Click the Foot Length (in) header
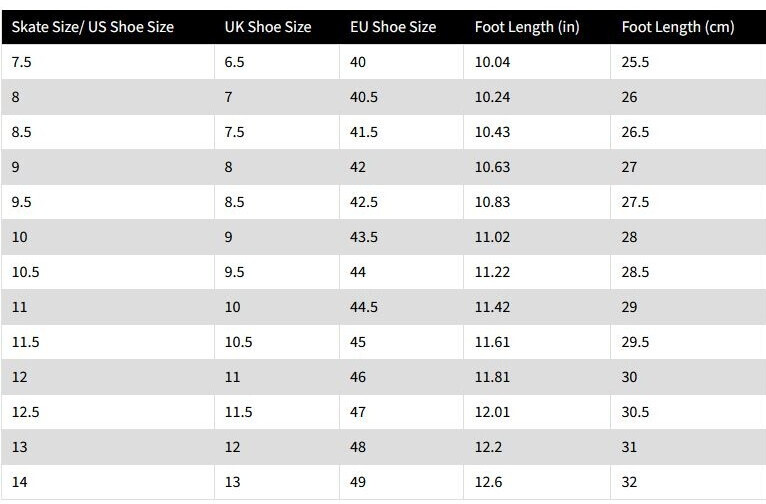766x504 pixels. [x=526, y=27]
